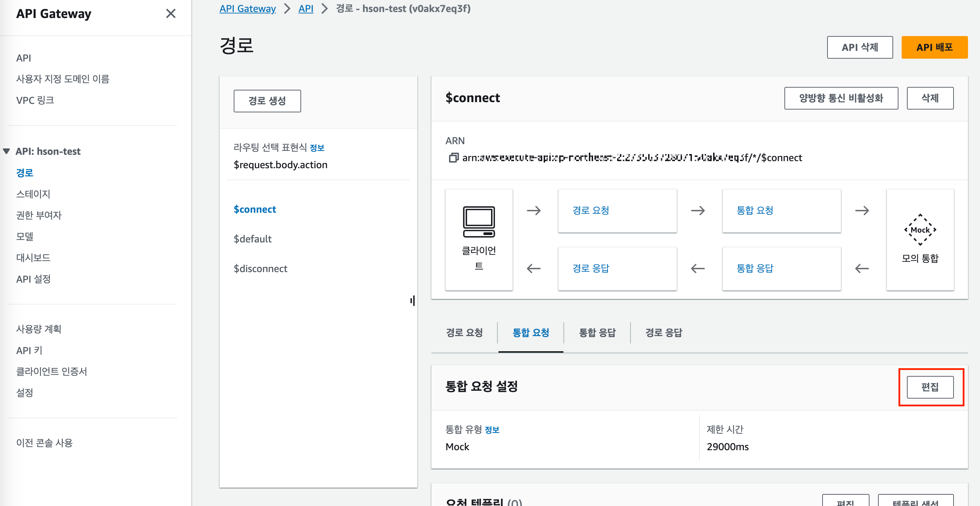The height and width of the screenshot is (506, 980).
Task: Collapse the API: hson-test tree section
Action: [x=6, y=151]
